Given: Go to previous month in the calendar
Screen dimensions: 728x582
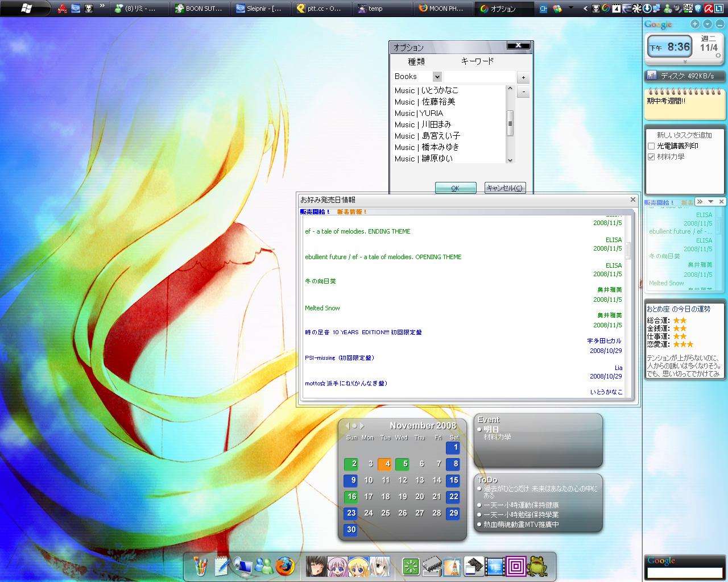Looking at the screenshot, I should click(x=347, y=426).
